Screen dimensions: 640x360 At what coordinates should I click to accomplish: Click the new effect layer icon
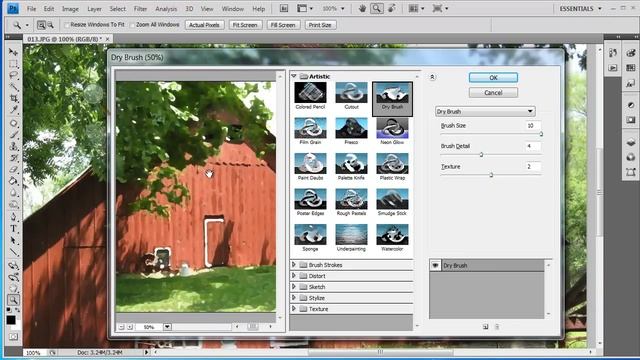(x=485, y=327)
